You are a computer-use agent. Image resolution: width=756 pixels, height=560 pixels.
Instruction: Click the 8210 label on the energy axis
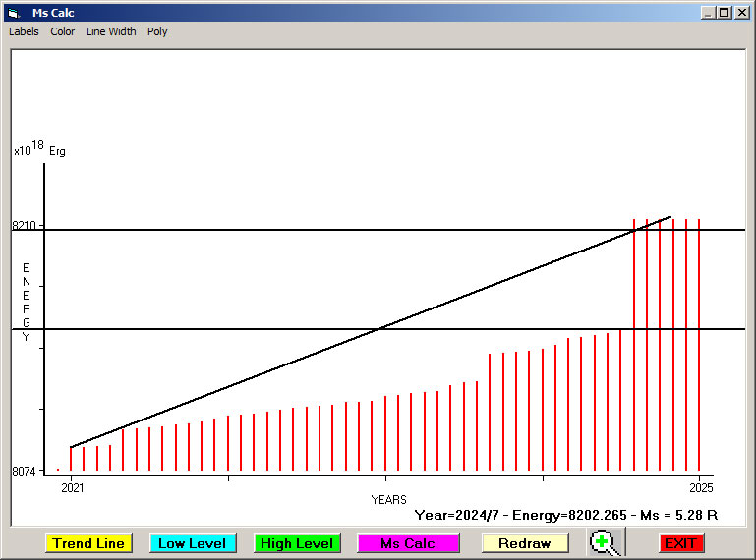pyautogui.click(x=24, y=226)
